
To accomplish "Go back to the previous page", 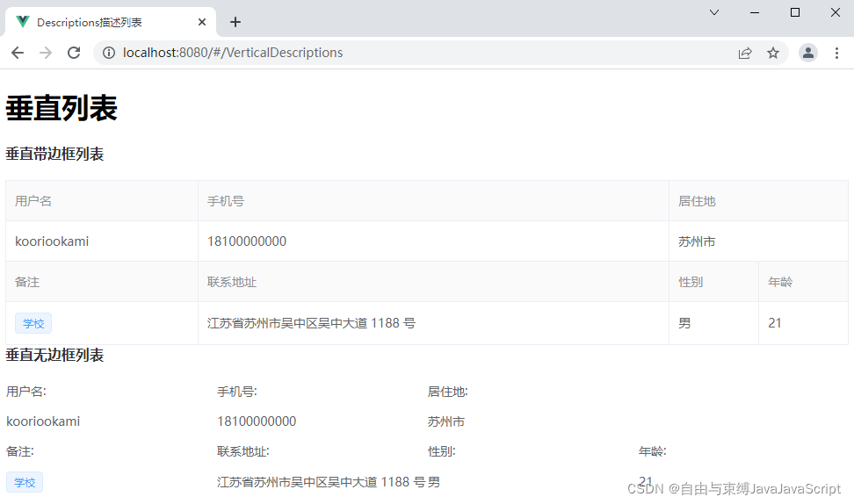I will tap(18, 53).
